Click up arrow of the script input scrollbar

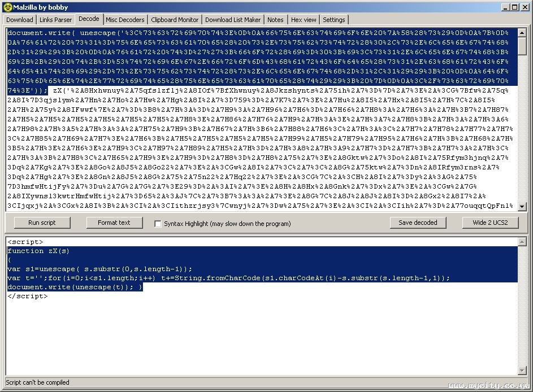522,33
